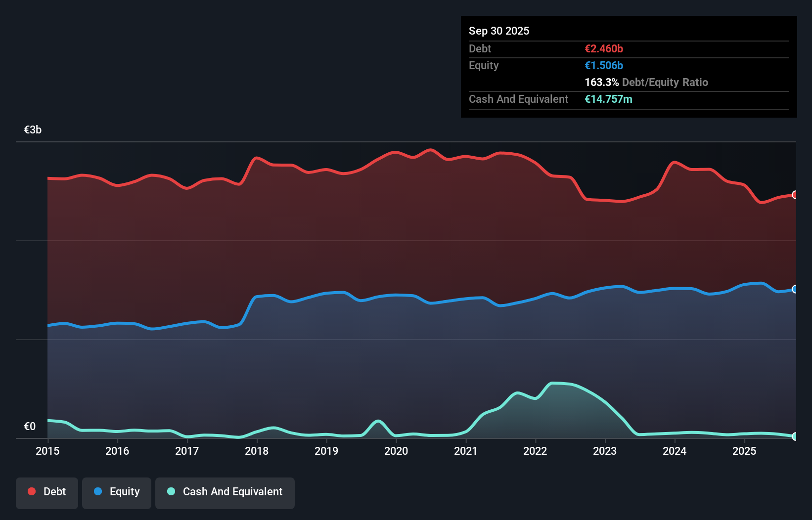Select the 2020 year label on axis
The image size is (812, 520).
tap(396, 451)
